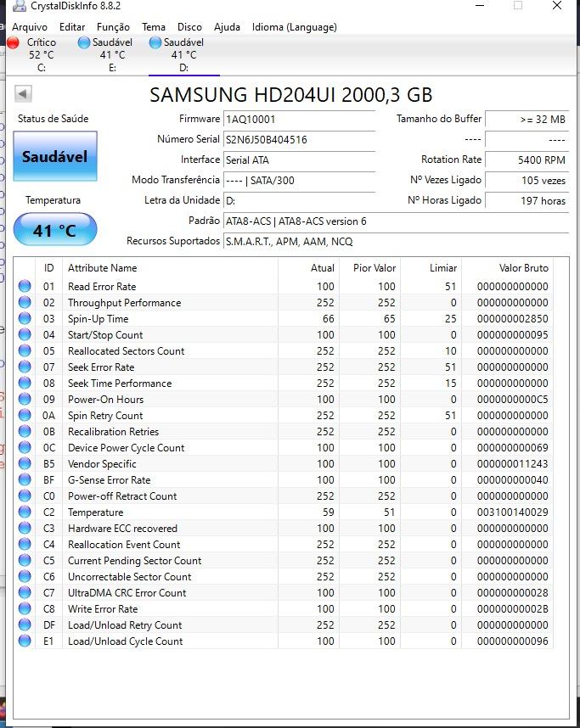
Task: Select the red Crítico disk C: icon
Action: click(13, 42)
